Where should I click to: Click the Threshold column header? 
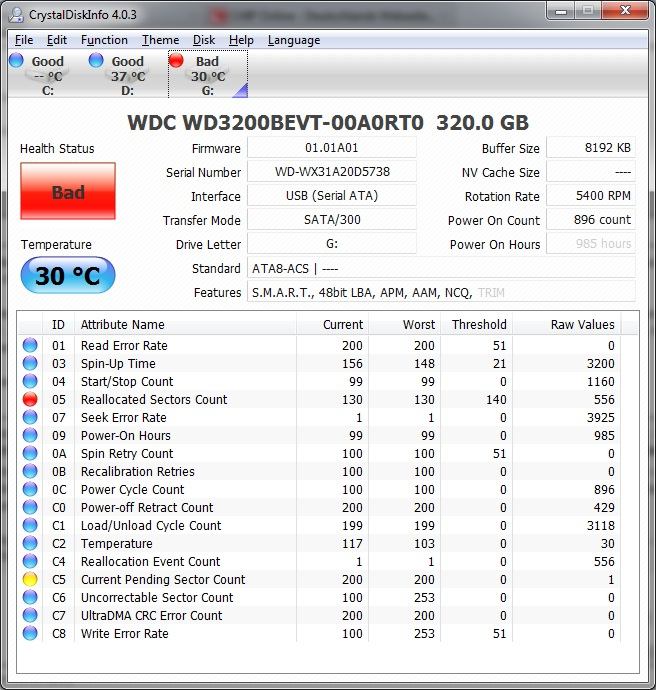(x=476, y=325)
